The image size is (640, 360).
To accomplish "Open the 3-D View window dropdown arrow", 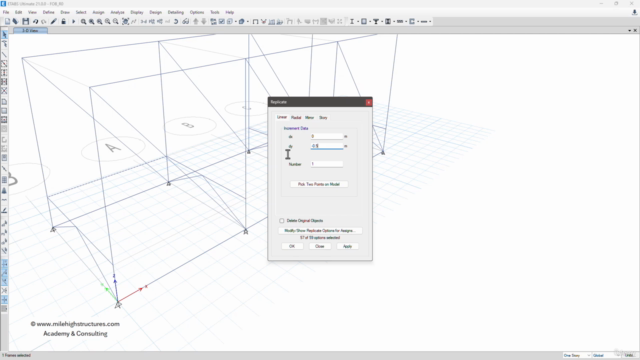I will point(629,31).
